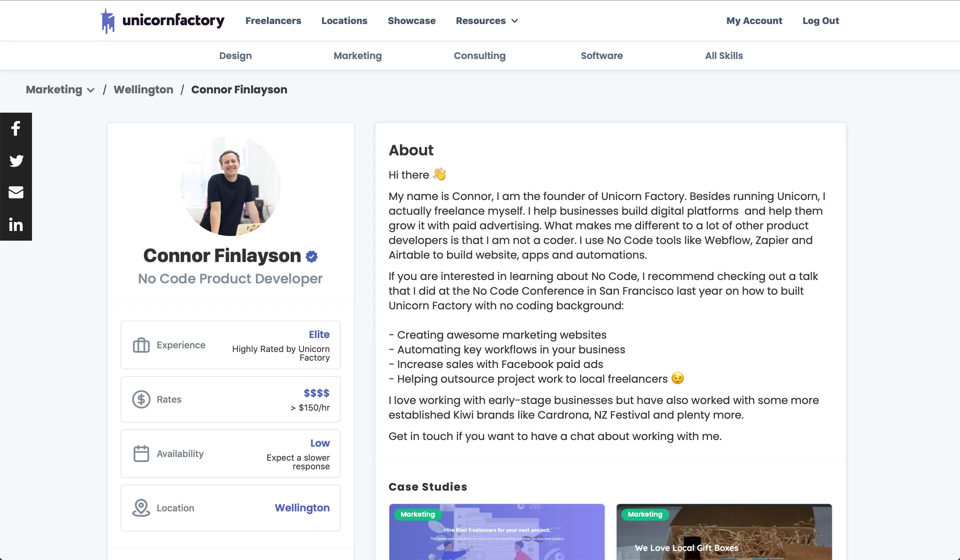Click the Case Studies heading

(x=427, y=486)
